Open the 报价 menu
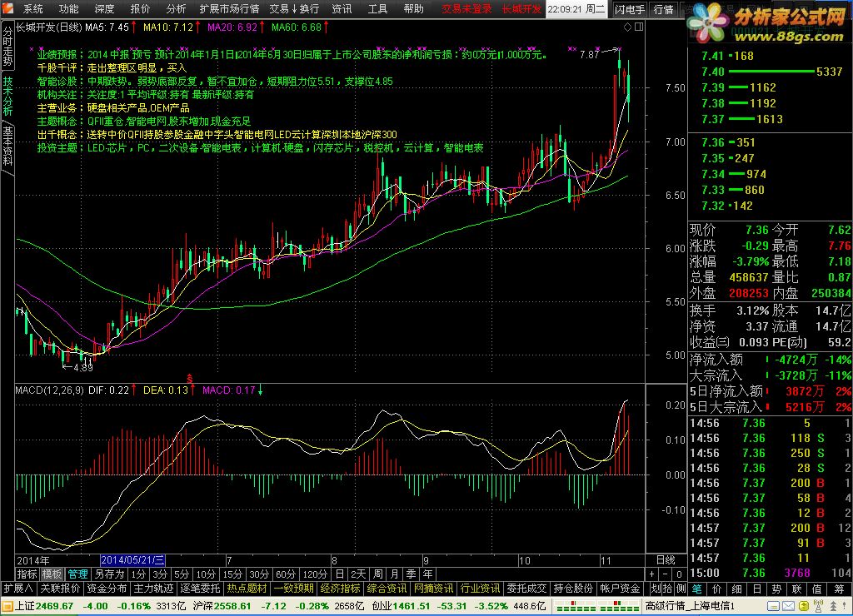Viewport: 853px width, 616px height. [x=140, y=8]
